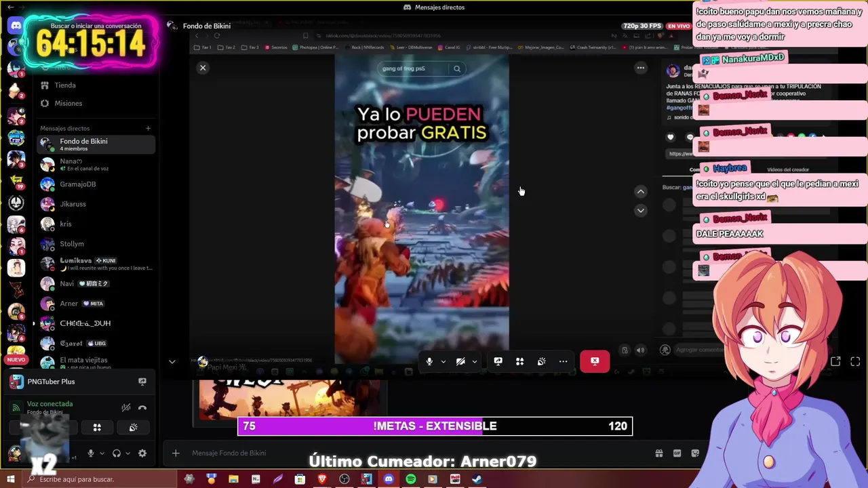Go to previous TikTok video arrow
Screen dimensions: 868x488
640,192
